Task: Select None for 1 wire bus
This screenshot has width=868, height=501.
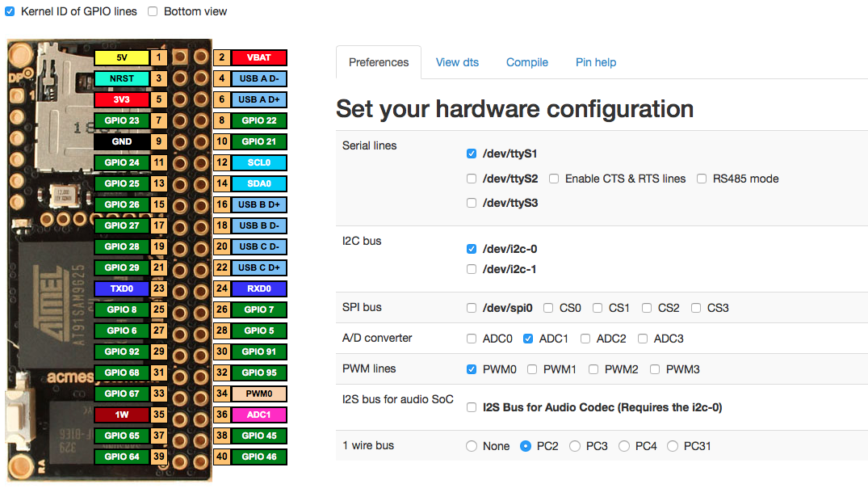Action: point(472,446)
